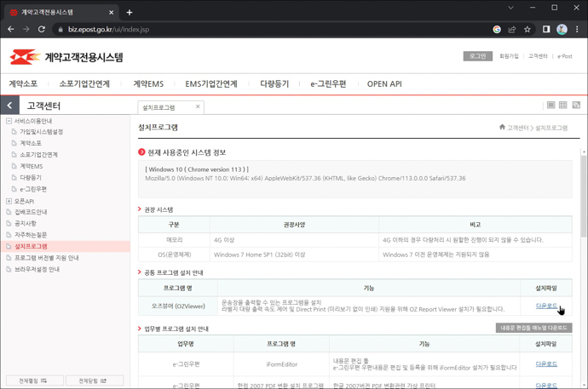Image resolution: width=588 pixels, height=389 pixels.
Task: Click the 고객센터 header link
Action: pos(538,56)
